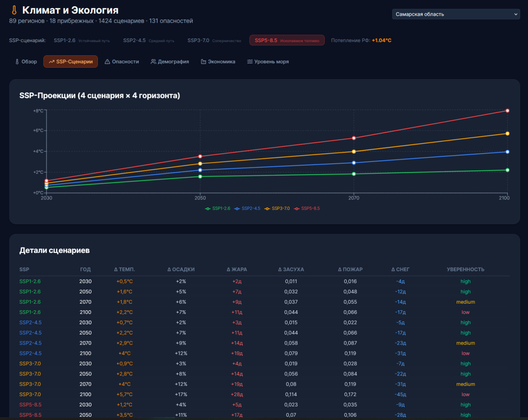Click the thermometer icon on Обзор tab
This screenshot has width=528, height=420.
tap(17, 61)
